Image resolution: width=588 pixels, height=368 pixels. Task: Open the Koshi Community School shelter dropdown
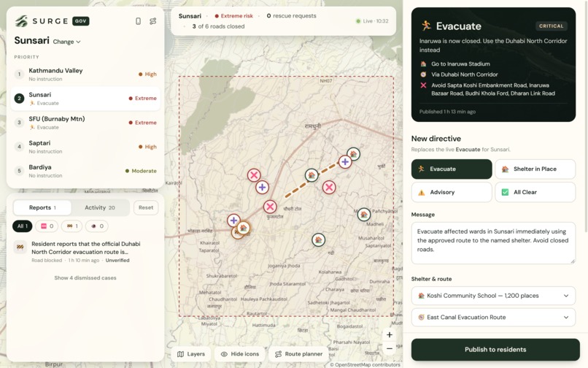tap(493, 296)
